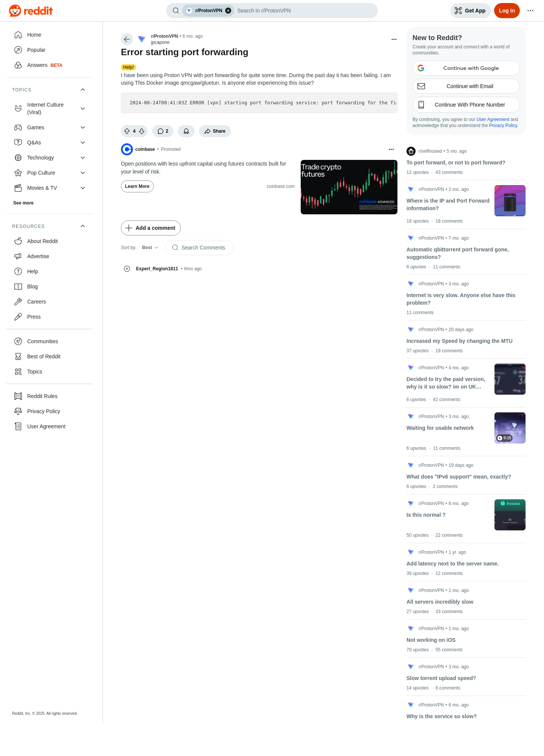This screenshot has width=544, height=756.
Task: Open the 'Is this normal ?' thumbnail
Action: (x=510, y=515)
